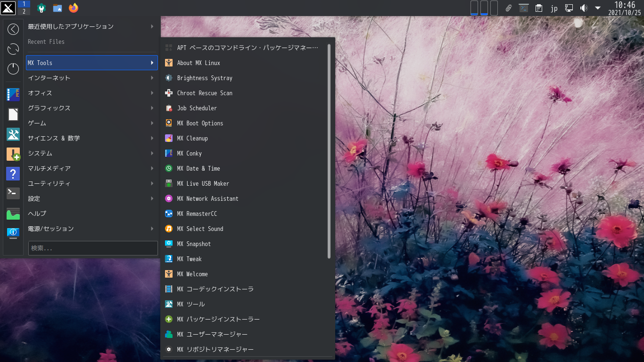Expand the hidden tray icons arrow
644x362 pixels.
(x=598, y=8)
